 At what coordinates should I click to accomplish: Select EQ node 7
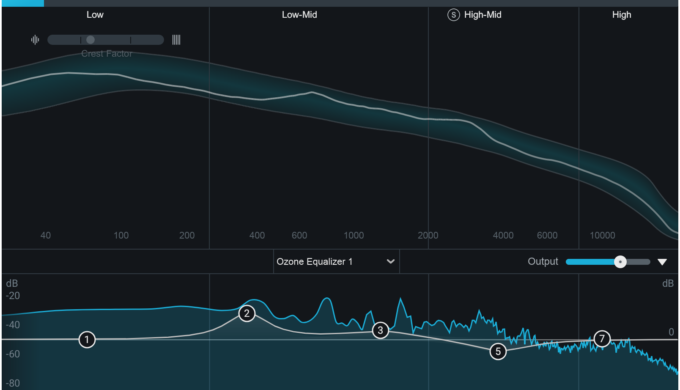point(602,338)
